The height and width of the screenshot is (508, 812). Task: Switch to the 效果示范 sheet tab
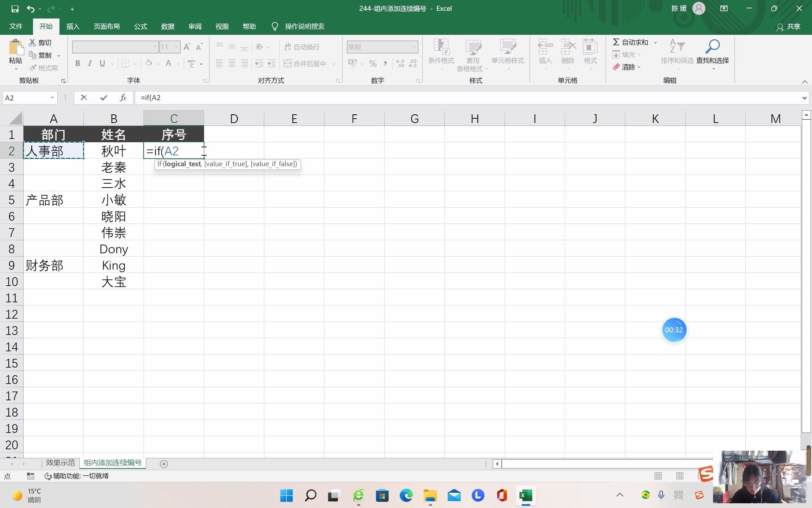[x=60, y=463]
